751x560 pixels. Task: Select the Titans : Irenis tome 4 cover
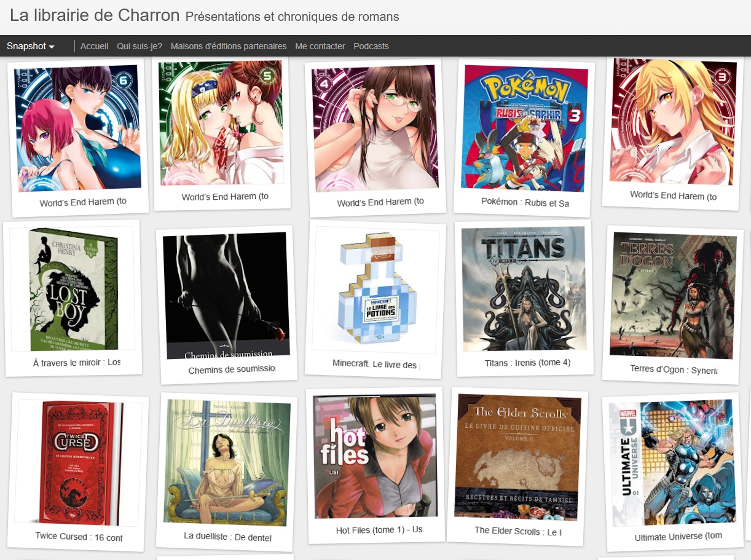pyautogui.click(x=524, y=288)
